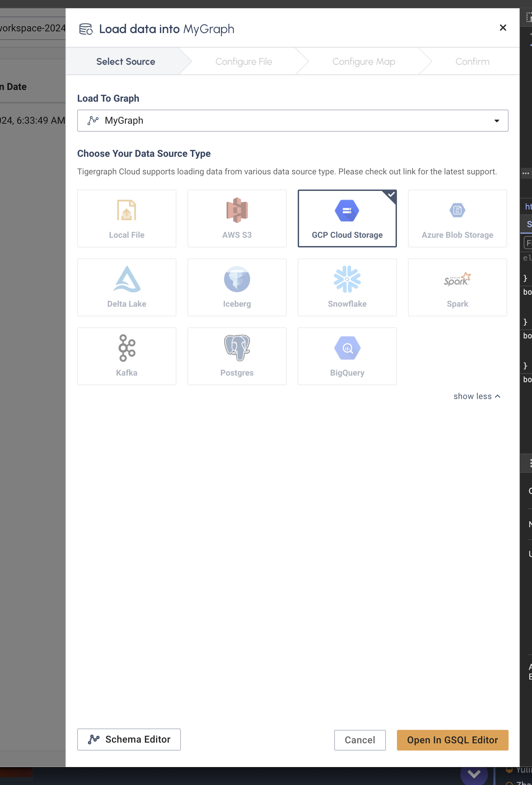Viewport: 532px width, 785px height.
Task: Go to the Select Source step
Action: click(126, 61)
